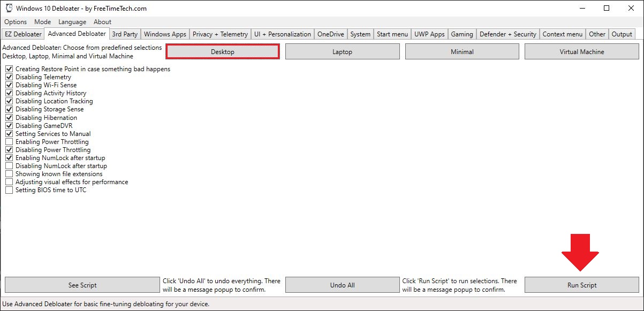Check Showing known file extensions
This screenshot has width=644, height=311.
pyautogui.click(x=9, y=173)
